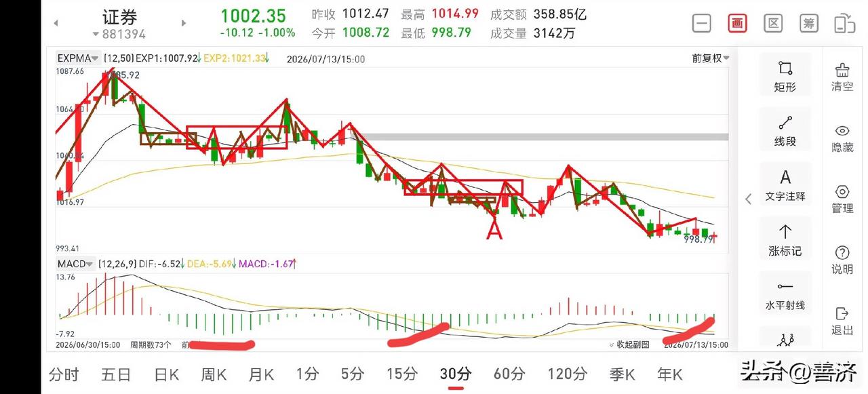Collapse the sub-chart via 收起副图
The height and width of the screenshot is (394, 868).
pyautogui.click(x=629, y=344)
